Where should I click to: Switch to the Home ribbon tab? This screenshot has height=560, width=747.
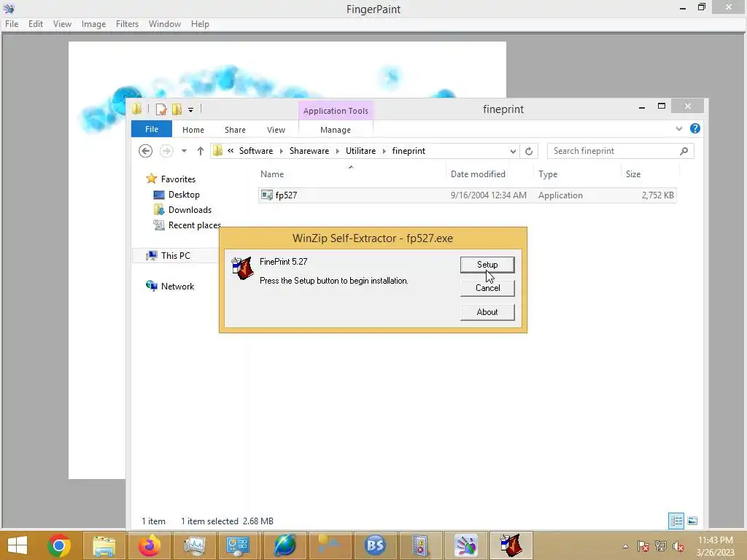[x=193, y=130]
